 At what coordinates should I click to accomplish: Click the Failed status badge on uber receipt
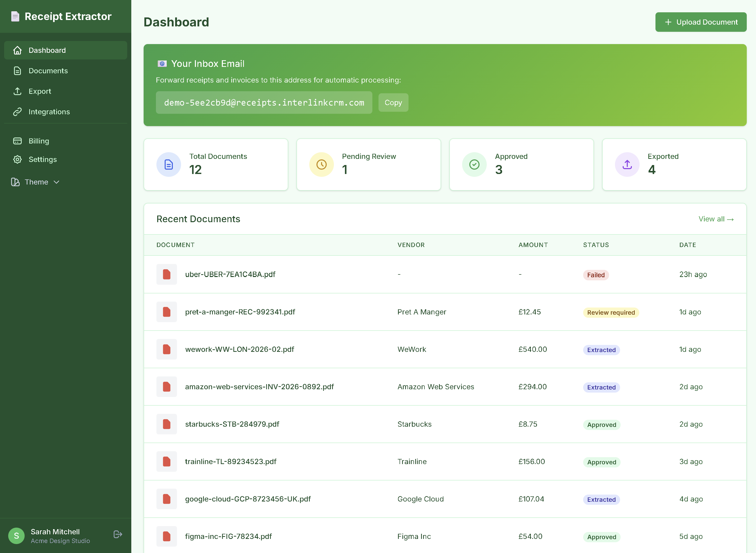595,275
